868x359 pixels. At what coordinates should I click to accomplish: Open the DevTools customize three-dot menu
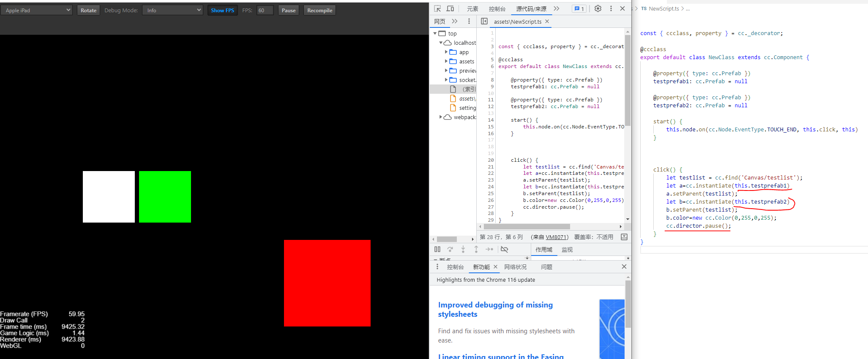611,8
